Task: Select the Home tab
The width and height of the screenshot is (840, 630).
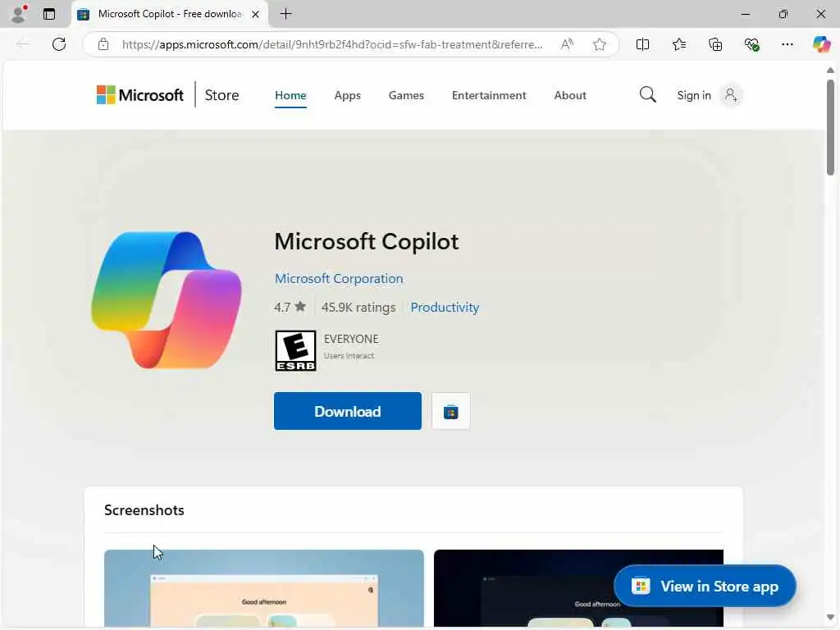Action: click(x=290, y=95)
